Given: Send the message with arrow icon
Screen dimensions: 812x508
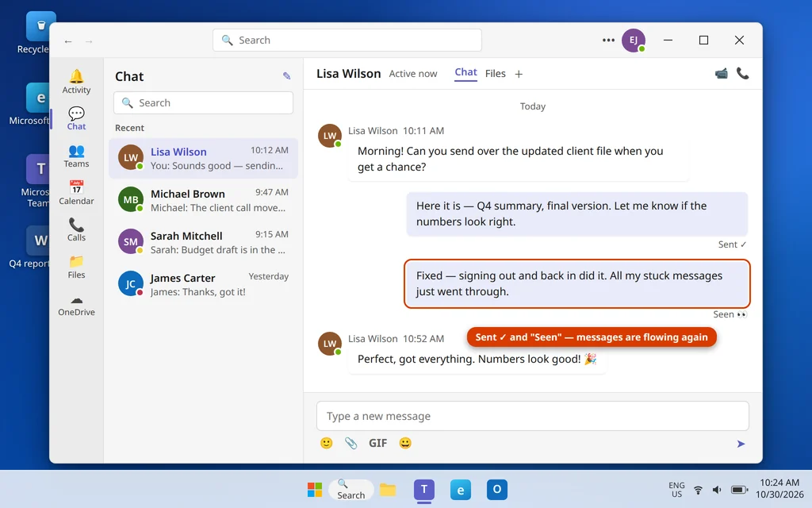Looking at the screenshot, I should 741,444.
